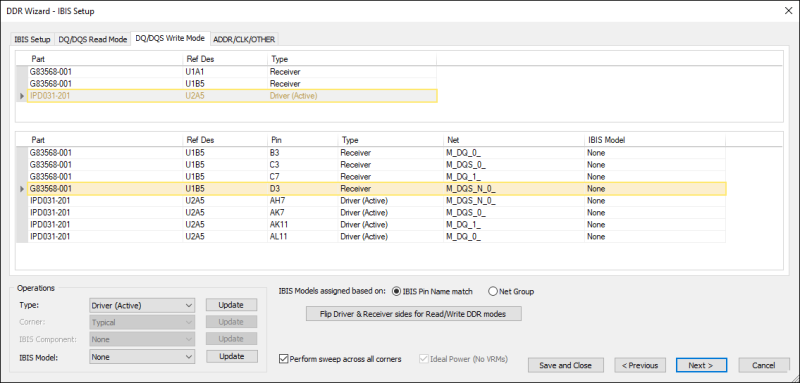Click M_DQS_N_0_ net cell for pin AH7
This screenshot has width=800, height=383.
[x=514, y=200]
